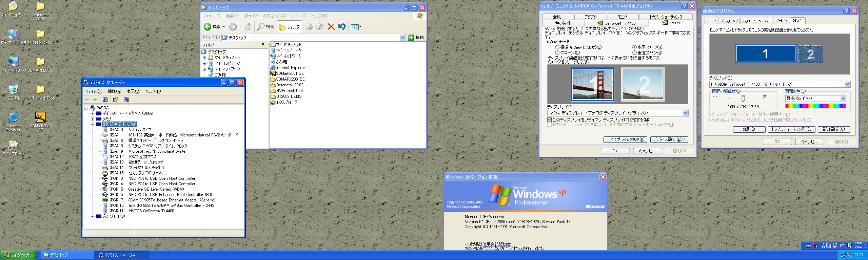Click the Explorer address input field
The image size is (868, 260).
coord(314,38)
